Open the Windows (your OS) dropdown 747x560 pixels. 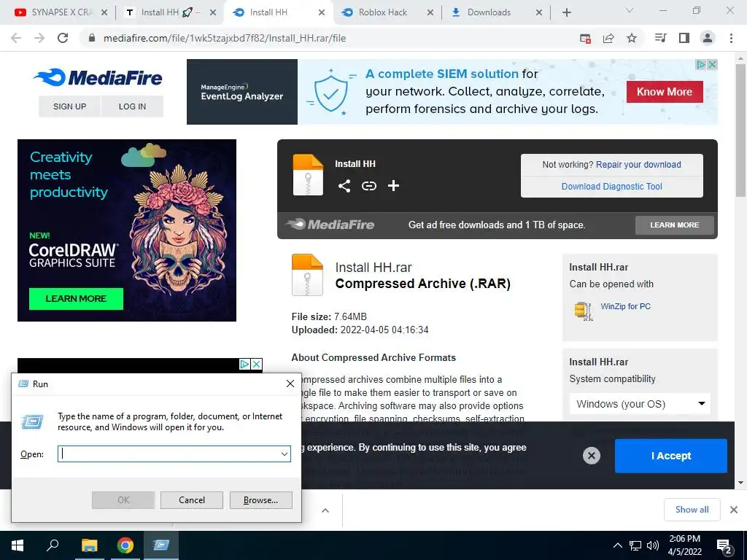640,404
